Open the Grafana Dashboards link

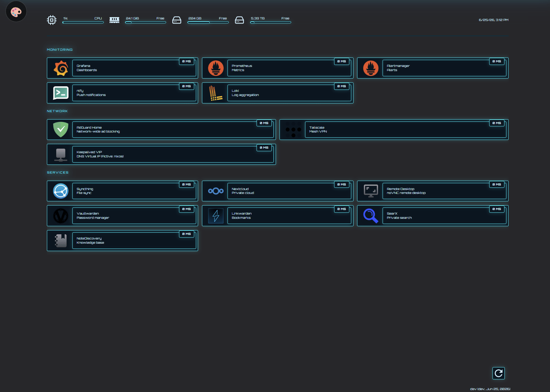click(x=134, y=68)
